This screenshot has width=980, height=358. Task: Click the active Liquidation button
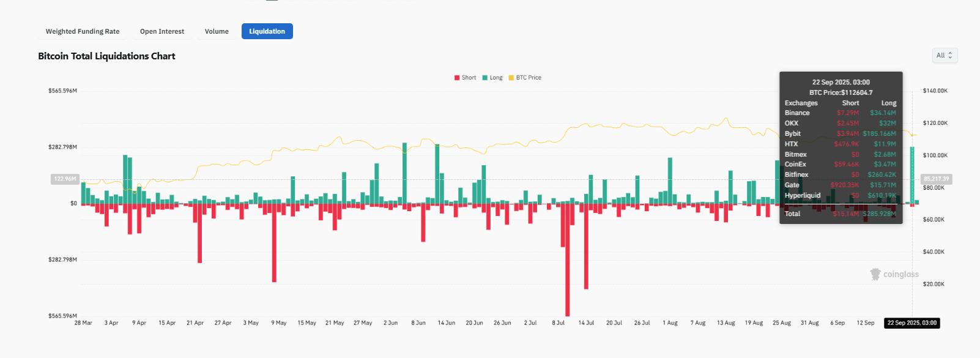(x=267, y=31)
